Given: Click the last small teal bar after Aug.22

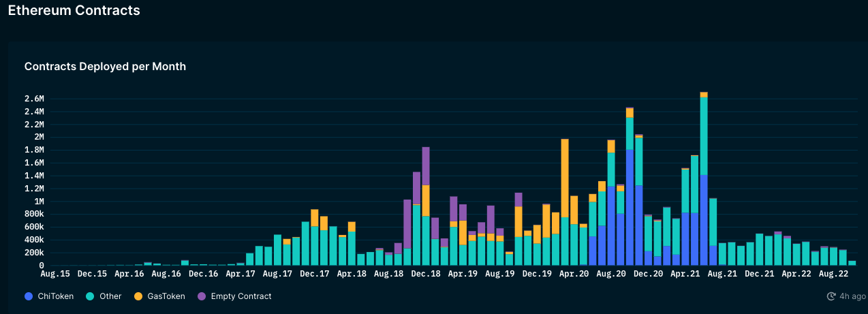Looking at the screenshot, I should pos(852,263).
